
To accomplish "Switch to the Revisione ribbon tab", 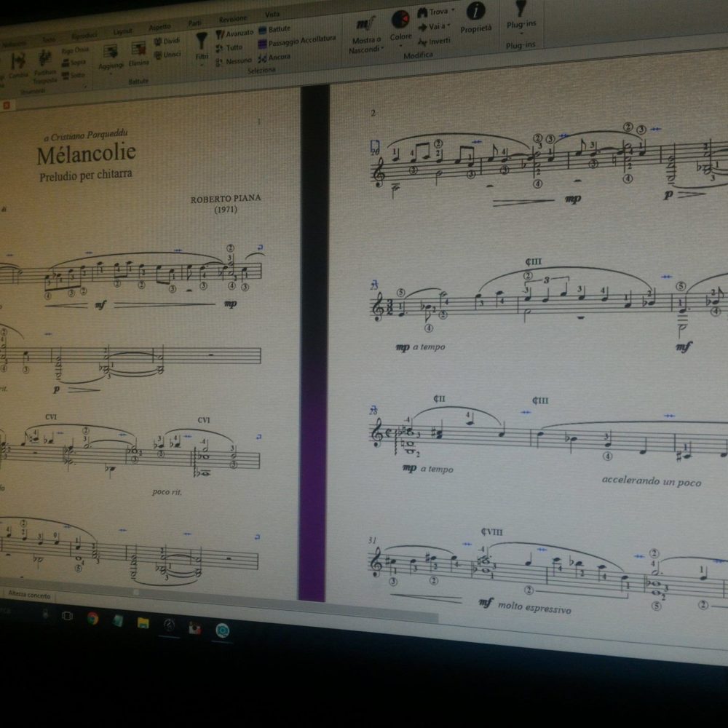I will point(233,19).
